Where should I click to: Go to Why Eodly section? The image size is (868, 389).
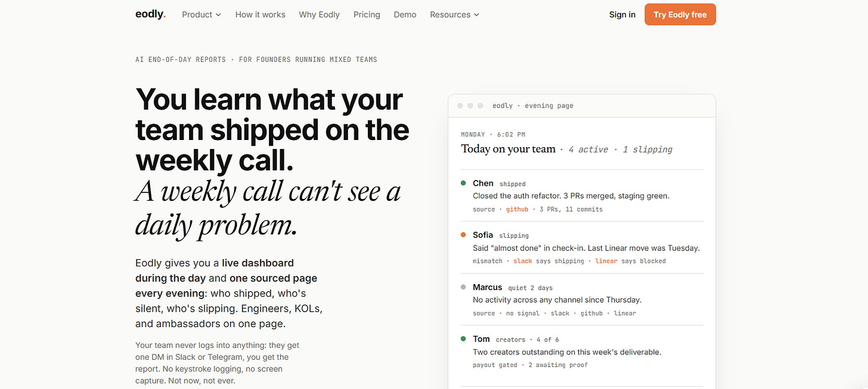point(319,14)
